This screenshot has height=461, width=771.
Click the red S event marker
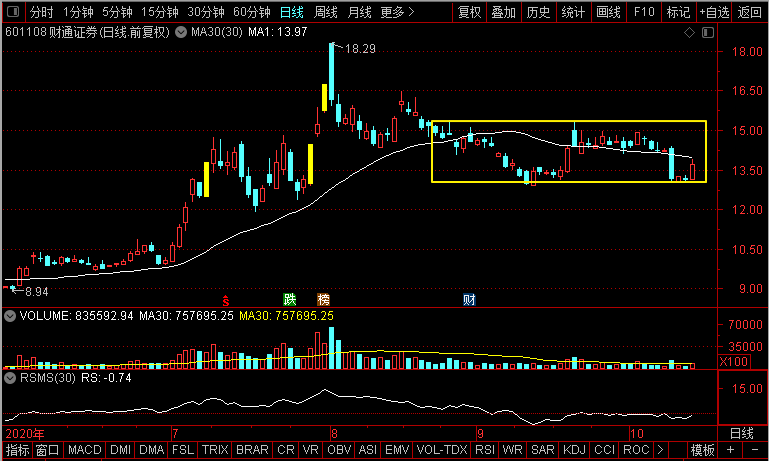[x=226, y=300]
